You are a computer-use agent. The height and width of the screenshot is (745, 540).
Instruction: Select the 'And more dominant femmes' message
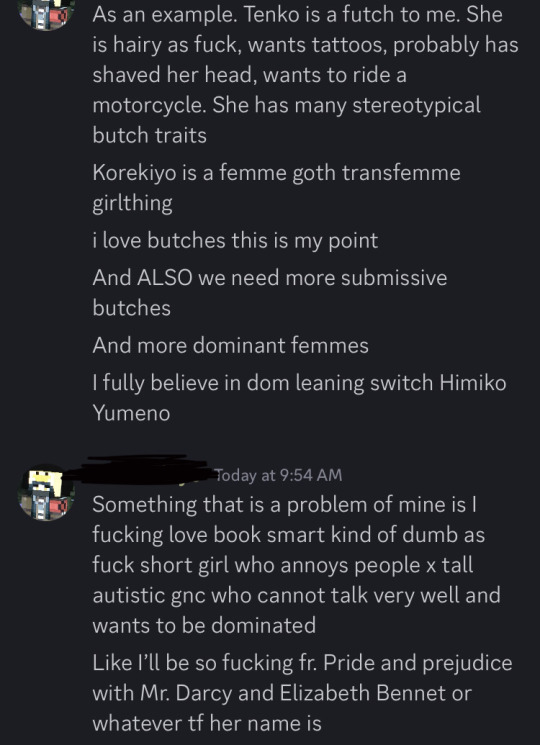tap(230, 345)
